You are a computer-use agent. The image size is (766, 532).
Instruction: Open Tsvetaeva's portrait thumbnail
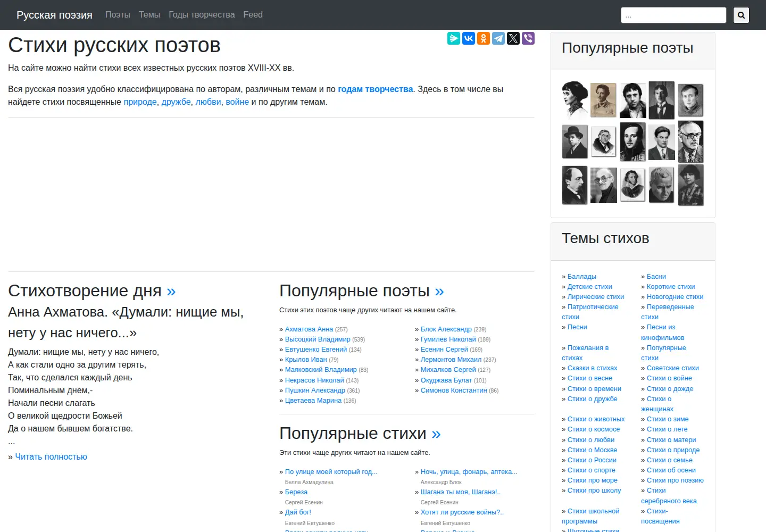click(690, 185)
